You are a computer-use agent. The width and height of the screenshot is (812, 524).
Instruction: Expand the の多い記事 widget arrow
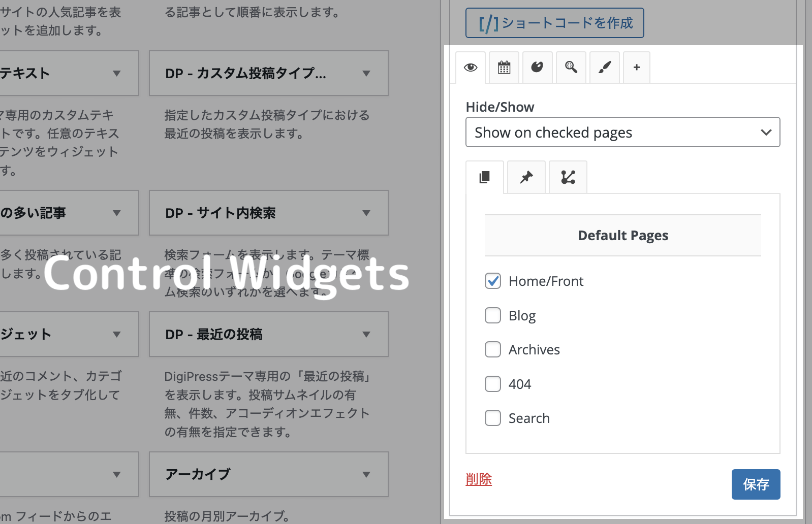click(117, 213)
